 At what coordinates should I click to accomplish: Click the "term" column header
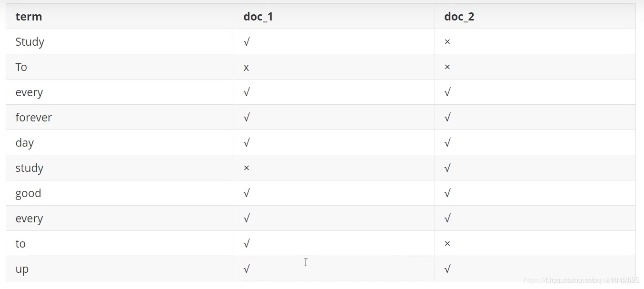tap(29, 17)
